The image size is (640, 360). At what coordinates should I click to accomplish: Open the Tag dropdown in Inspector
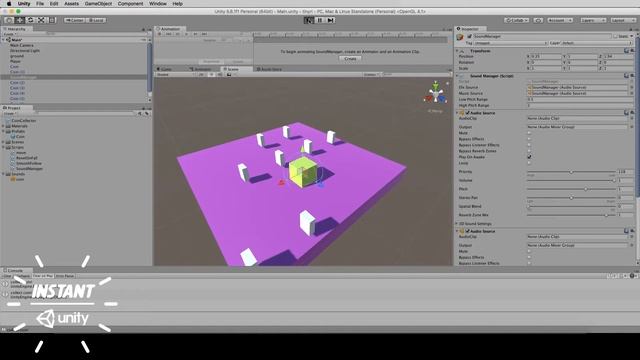tap(511, 43)
